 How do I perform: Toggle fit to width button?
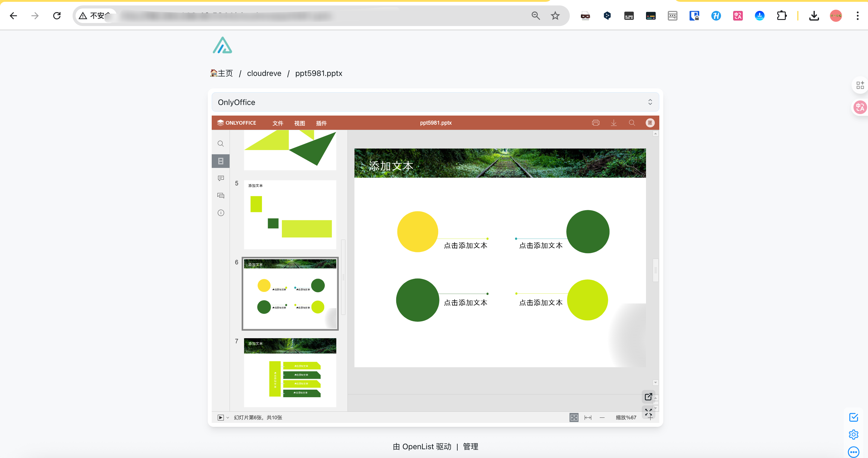588,417
